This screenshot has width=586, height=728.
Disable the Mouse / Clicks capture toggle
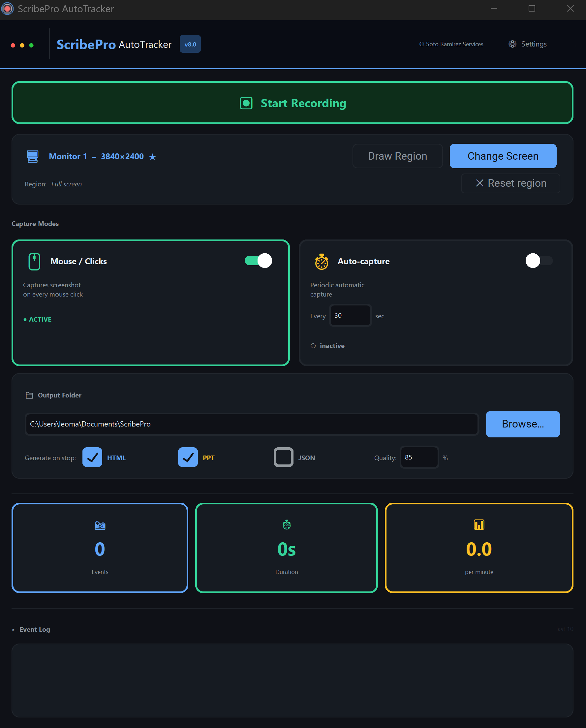click(259, 261)
